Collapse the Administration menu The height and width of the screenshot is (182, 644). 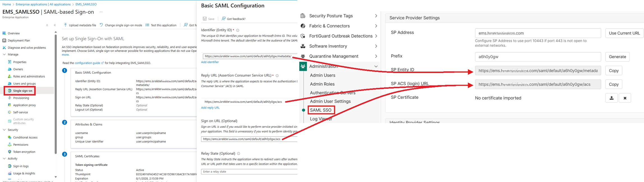tap(376, 66)
